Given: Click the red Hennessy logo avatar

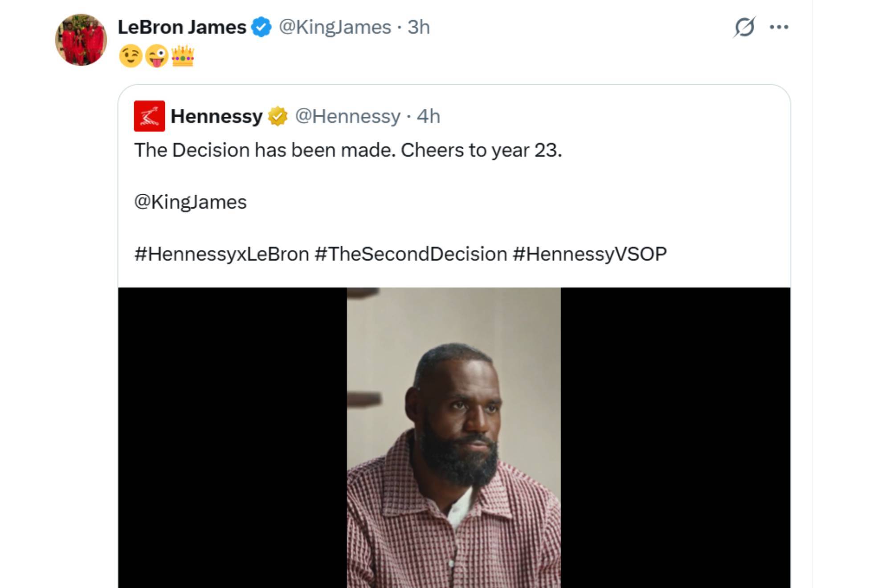Looking at the screenshot, I should 149,116.
